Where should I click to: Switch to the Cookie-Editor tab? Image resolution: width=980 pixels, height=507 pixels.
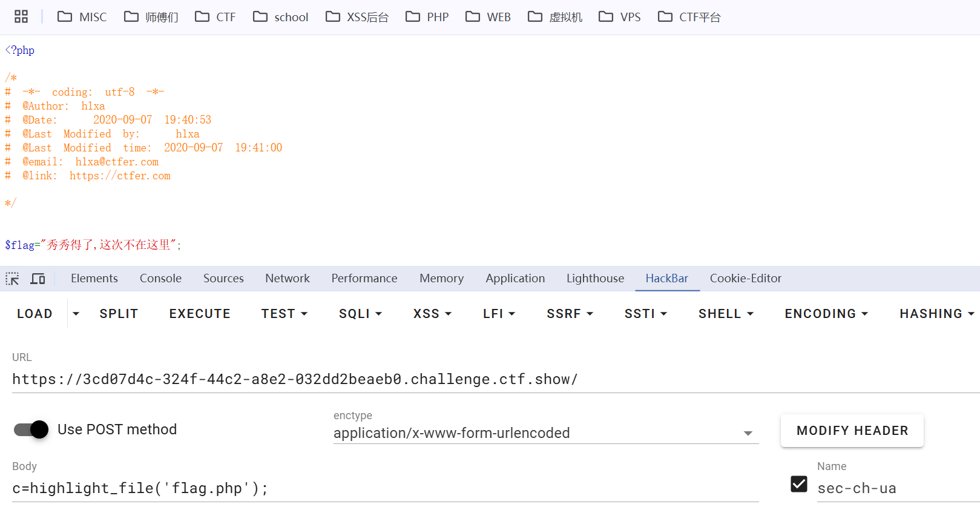tap(745, 279)
